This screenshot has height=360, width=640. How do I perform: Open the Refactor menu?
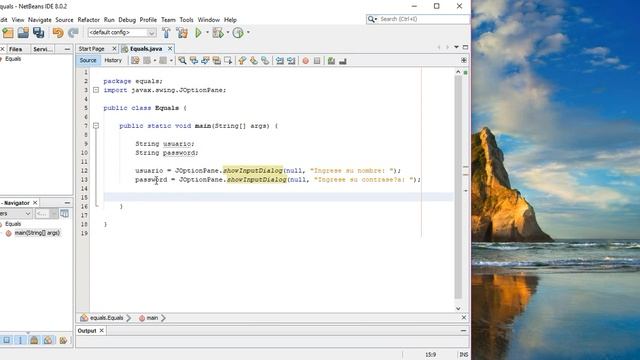point(89,20)
